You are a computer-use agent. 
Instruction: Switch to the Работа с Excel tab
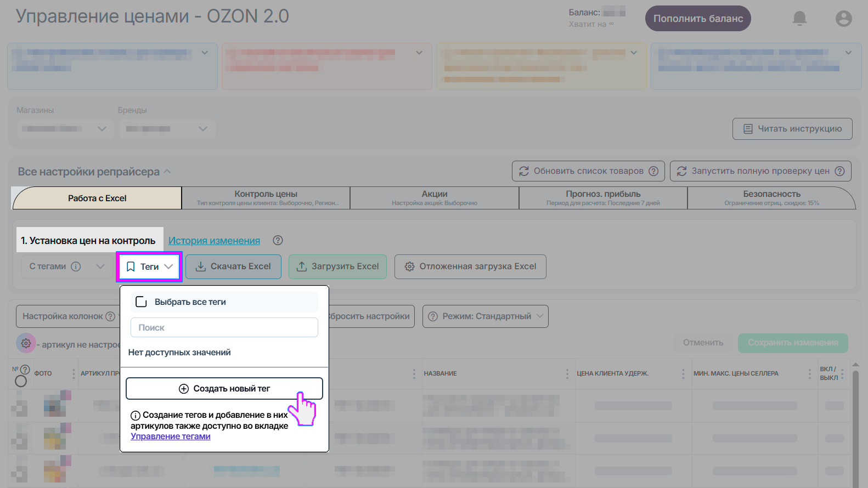click(x=97, y=198)
